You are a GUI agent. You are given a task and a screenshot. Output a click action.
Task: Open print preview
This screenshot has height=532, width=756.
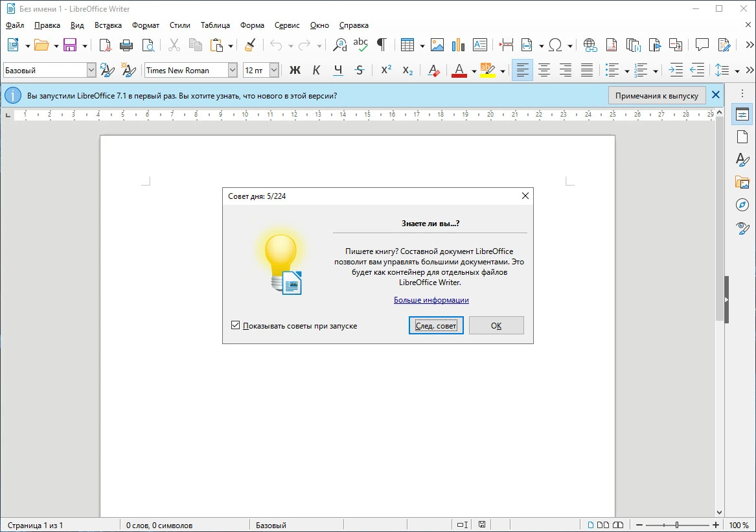tap(148, 45)
